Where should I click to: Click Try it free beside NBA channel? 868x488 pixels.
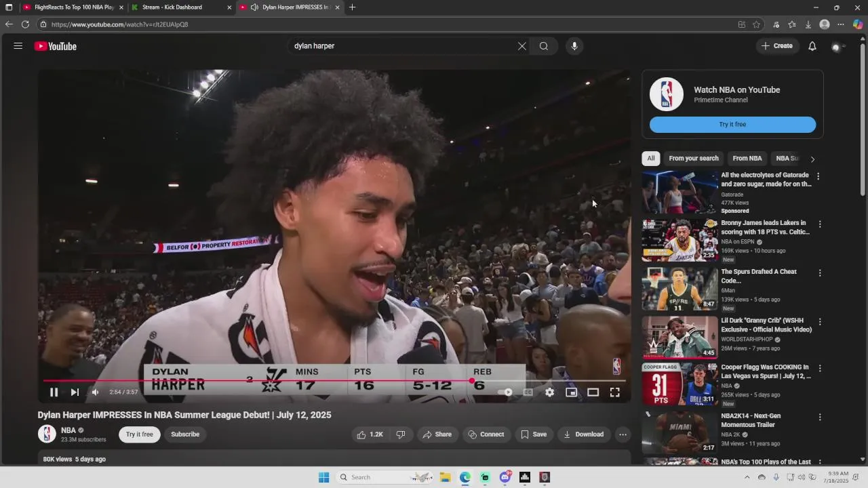[140, 434]
